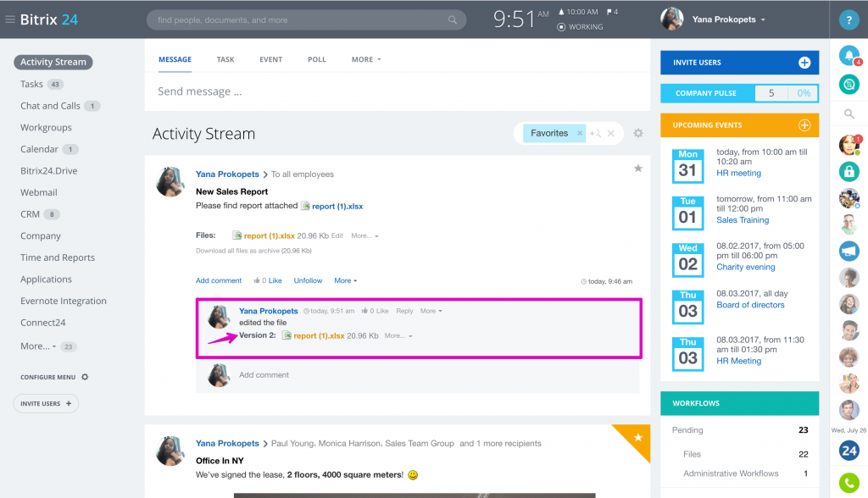Open Board of directors event link
Viewport: 868px width, 498px height.
(x=750, y=305)
